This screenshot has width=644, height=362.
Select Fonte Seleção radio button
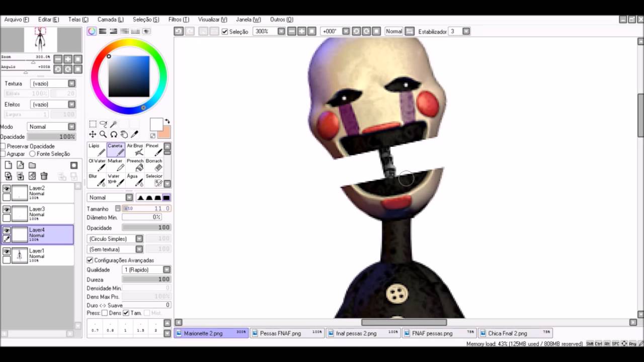click(33, 154)
